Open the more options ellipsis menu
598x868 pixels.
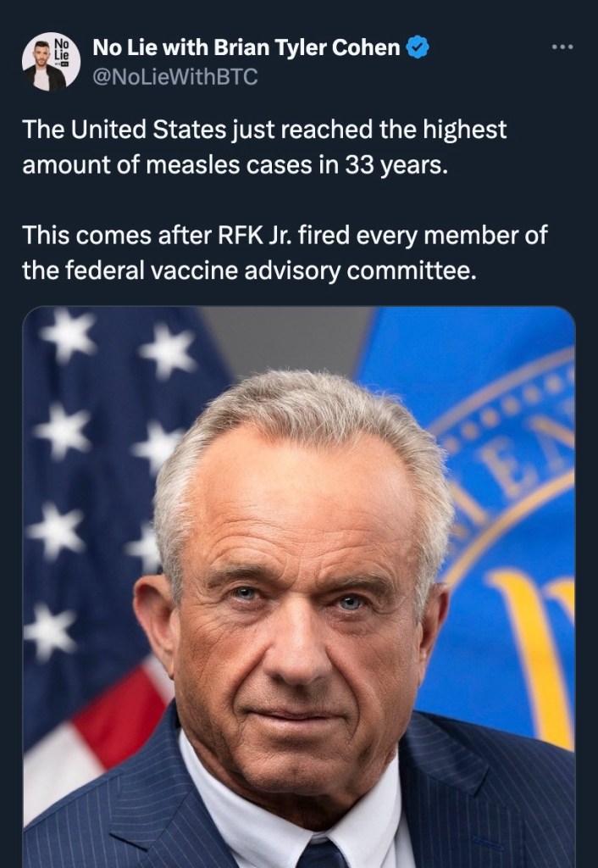tap(562, 47)
